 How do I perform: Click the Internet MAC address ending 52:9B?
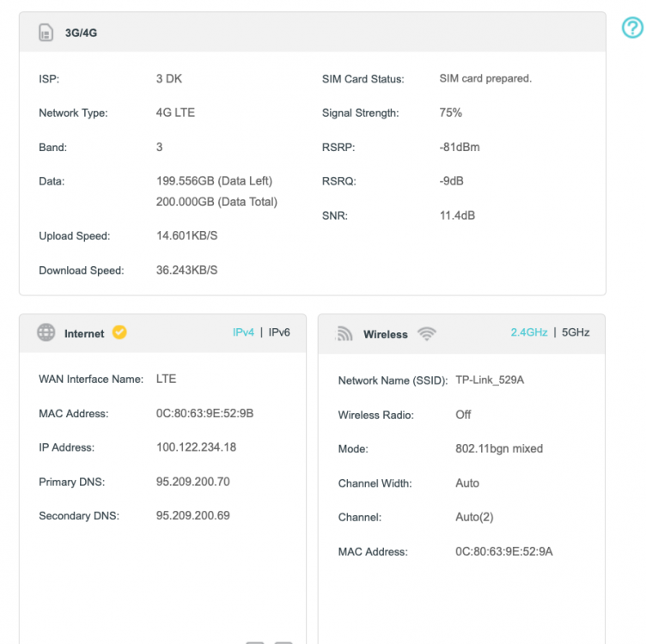tap(204, 413)
